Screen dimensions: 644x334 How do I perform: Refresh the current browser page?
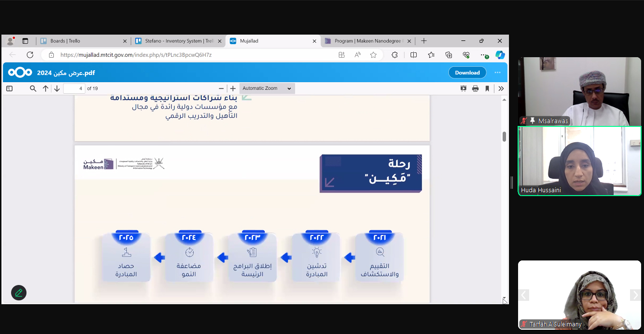(30, 55)
